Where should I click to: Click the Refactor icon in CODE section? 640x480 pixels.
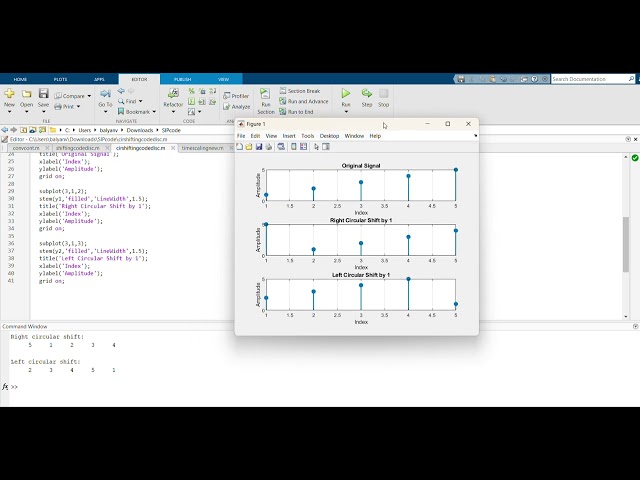pos(173,93)
